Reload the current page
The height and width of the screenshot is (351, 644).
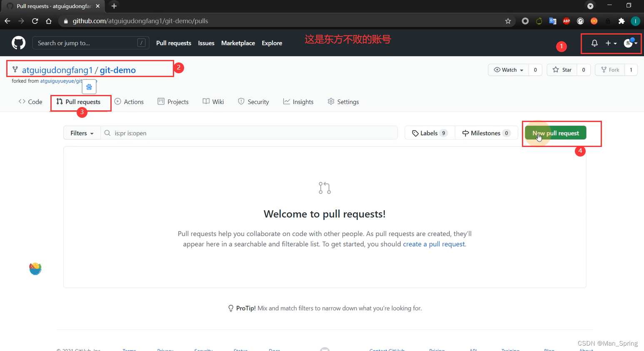pyautogui.click(x=35, y=21)
